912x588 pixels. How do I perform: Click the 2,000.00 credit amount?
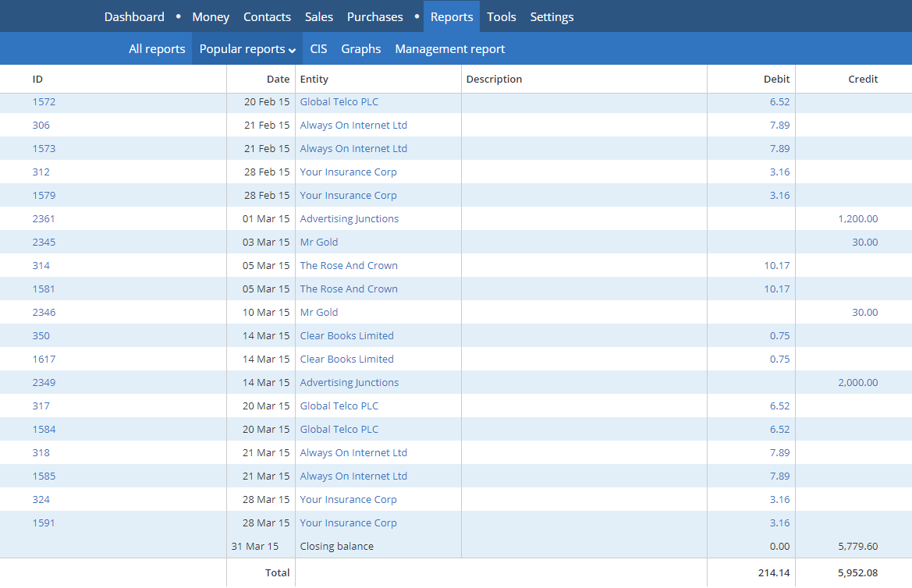pos(858,383)
